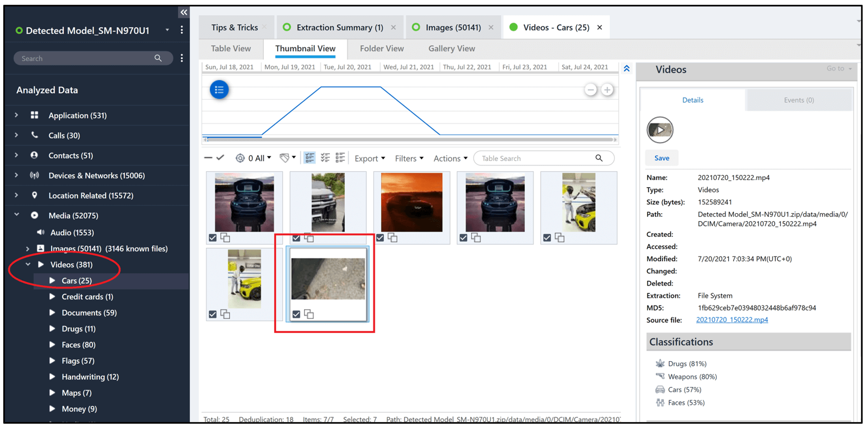This screenshot has width=868, height=428.
Task: Zoom out the timeline with minus icon
Action: pos(591,90)
